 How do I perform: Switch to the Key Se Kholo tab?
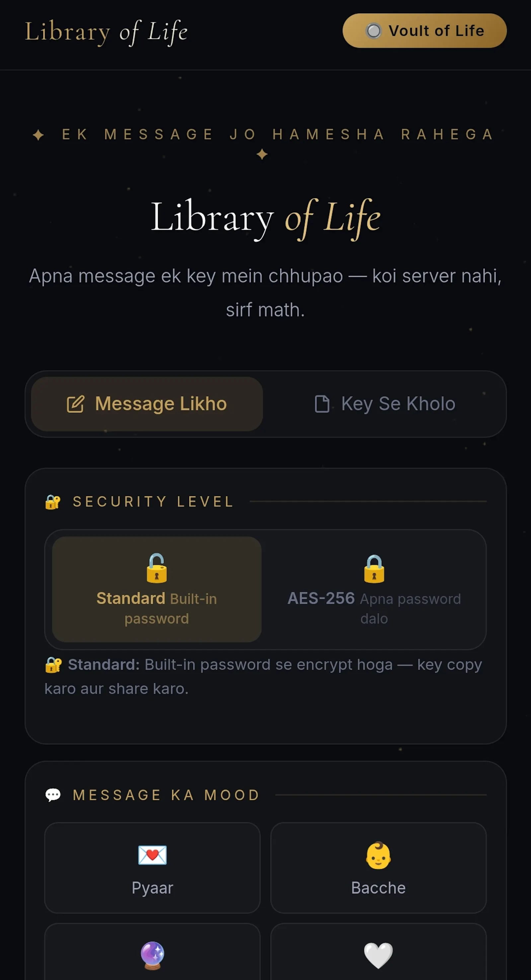[x=385, y=404]
